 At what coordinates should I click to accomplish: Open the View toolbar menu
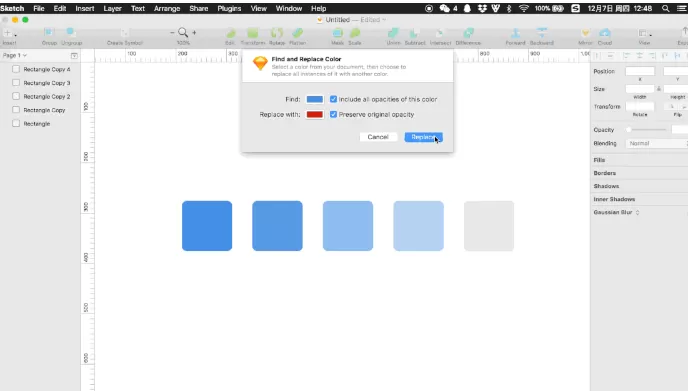click(x=644, y=33)
